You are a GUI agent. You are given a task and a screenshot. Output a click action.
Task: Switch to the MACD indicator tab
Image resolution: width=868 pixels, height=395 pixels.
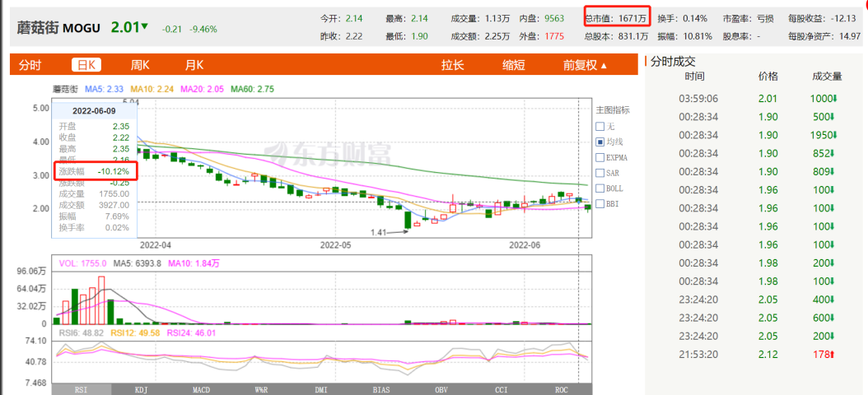coord(201,389)
